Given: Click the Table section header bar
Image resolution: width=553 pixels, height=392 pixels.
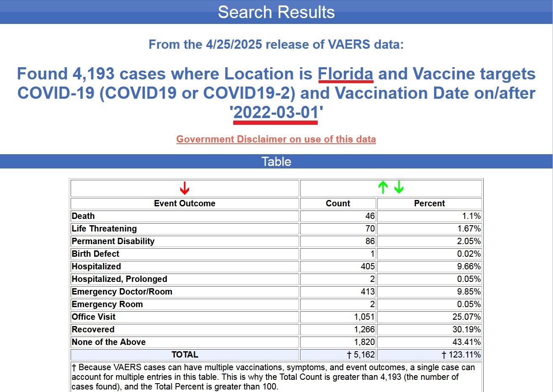Looking at the screenshot, I should [x=276, y=161].
